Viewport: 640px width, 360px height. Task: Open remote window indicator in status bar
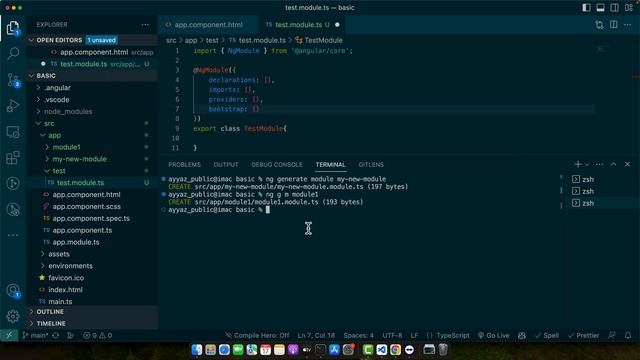pyautogui.click(x=9, y=335)
